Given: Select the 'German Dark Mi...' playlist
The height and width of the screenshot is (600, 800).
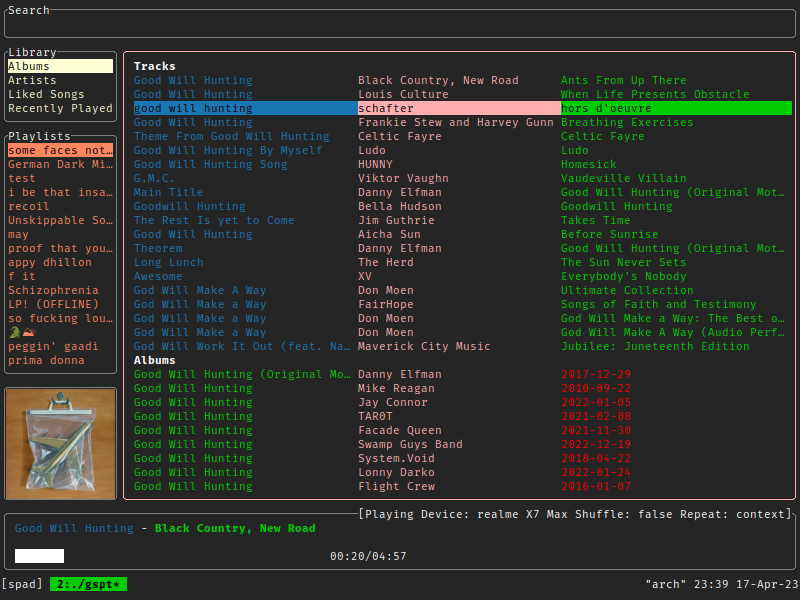Looking at the screenshot, I should pos(60,164).
